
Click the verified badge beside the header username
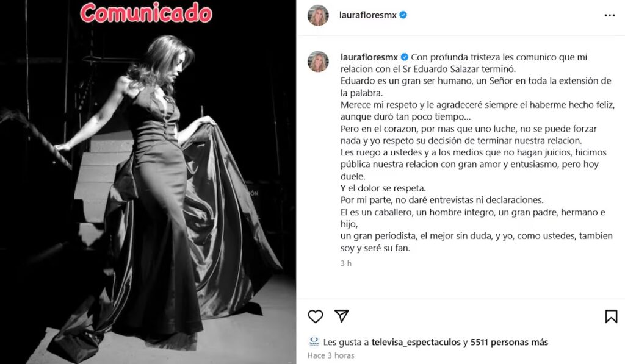403,15
